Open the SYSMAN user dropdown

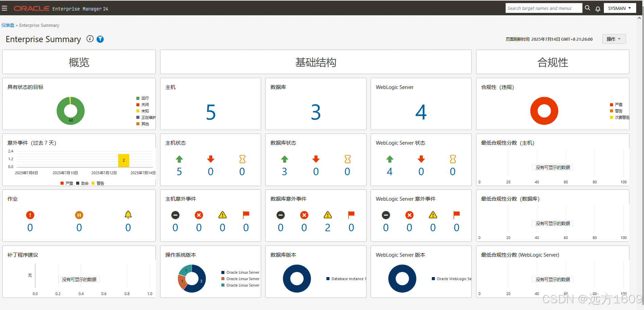(620, 8)
